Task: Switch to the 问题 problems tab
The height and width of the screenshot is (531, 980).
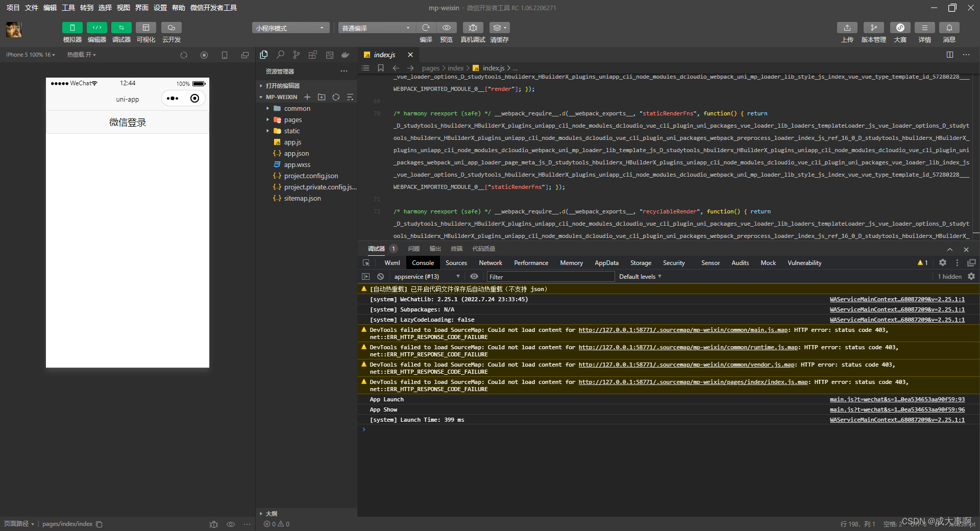Action: coord(414,249)
